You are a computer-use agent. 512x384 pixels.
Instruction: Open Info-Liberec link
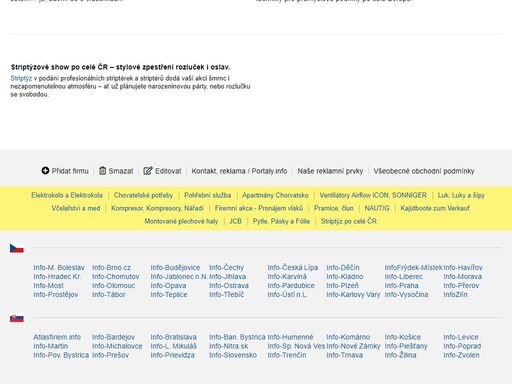pos(404,277)
